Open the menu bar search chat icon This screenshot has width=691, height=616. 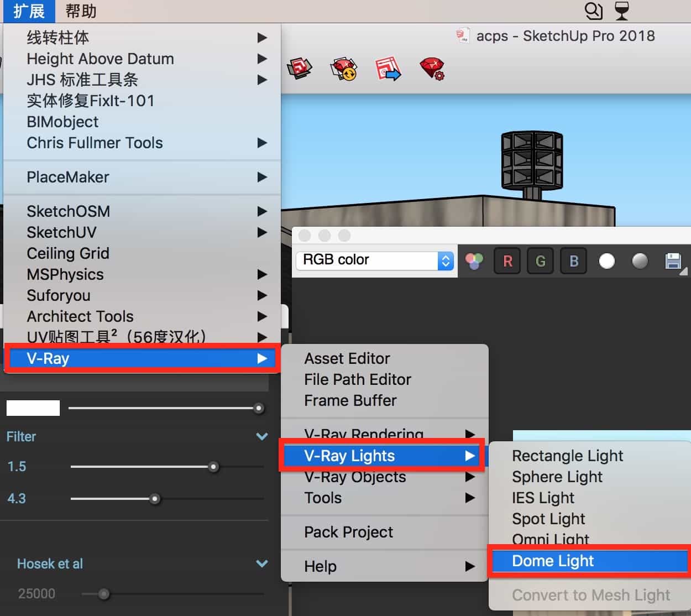(593, 11)
